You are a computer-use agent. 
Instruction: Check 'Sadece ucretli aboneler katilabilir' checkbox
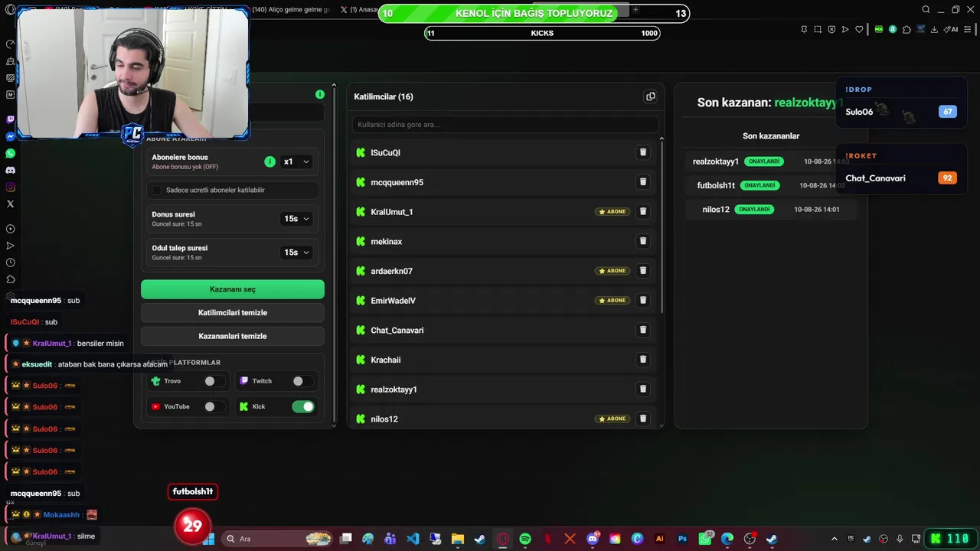(157, 190)
